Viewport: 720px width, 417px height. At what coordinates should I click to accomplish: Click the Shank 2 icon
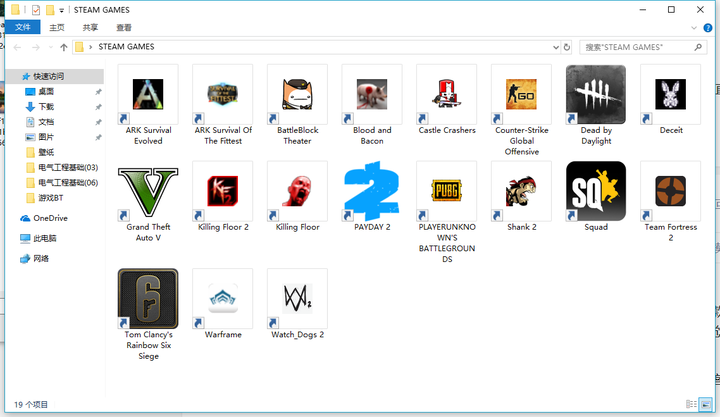(x=521, y=191)
